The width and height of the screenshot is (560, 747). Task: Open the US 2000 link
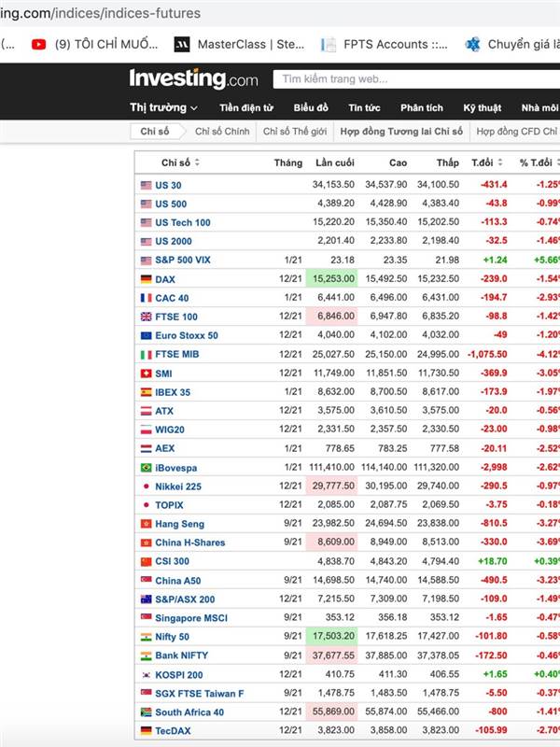tap(174, 241)
